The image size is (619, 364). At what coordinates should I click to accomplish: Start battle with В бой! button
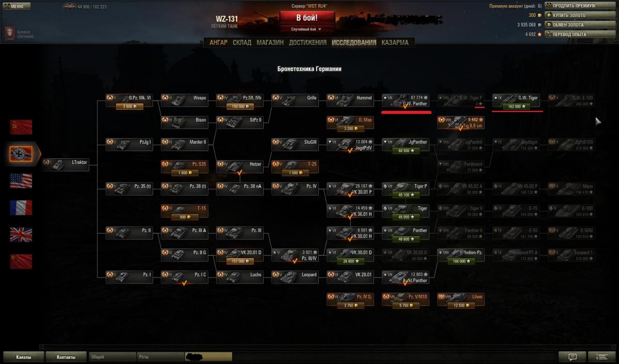[x=307, y=18]
